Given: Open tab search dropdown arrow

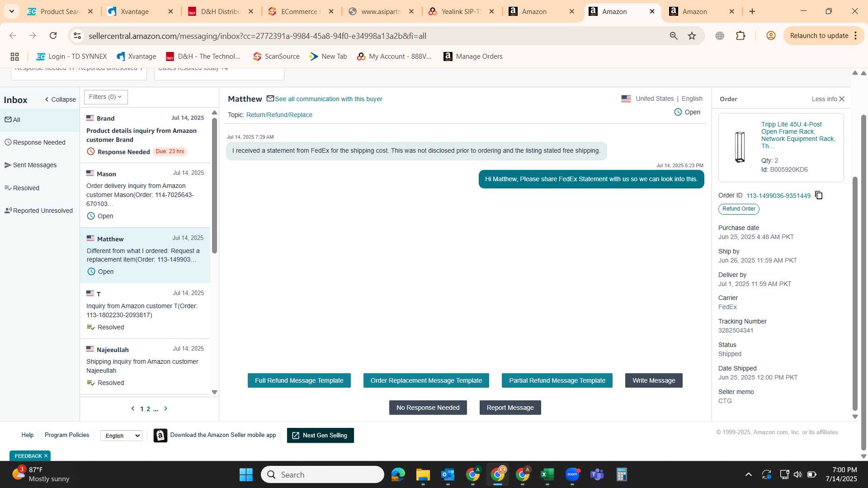Looking at the screenshot, I should pos(11,11).
